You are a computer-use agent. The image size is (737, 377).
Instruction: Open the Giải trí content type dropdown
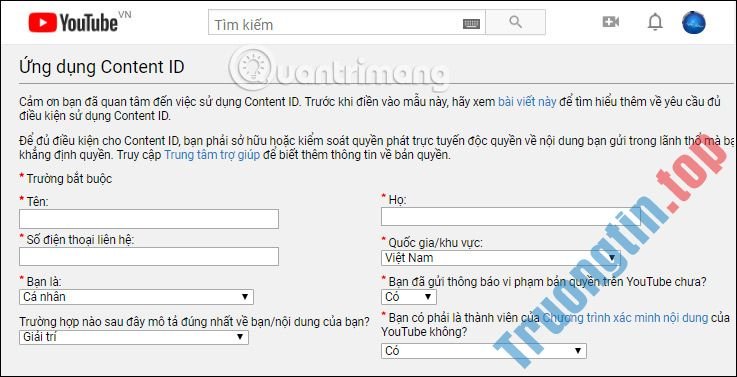pos(134,337)
